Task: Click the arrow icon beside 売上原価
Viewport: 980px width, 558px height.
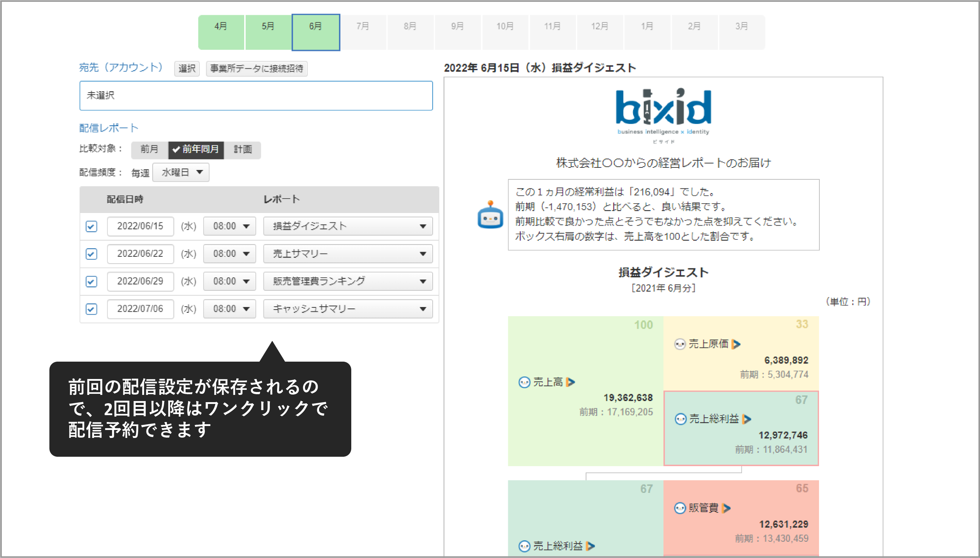Action: click(x=736, y=344)
